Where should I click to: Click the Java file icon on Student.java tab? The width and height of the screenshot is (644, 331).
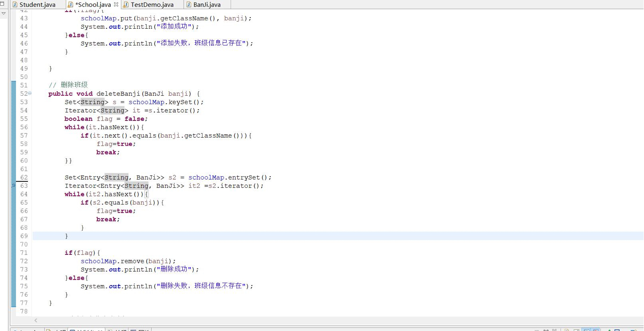tap(15, 5)
